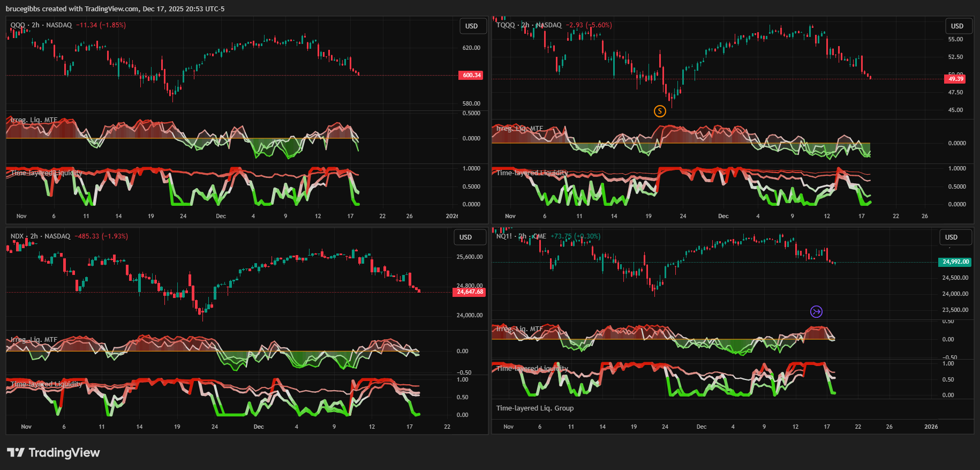This screenshot has height=470, width=980.
Task: Select the Time-layered Liq. Group label
Action: point(534,408)
